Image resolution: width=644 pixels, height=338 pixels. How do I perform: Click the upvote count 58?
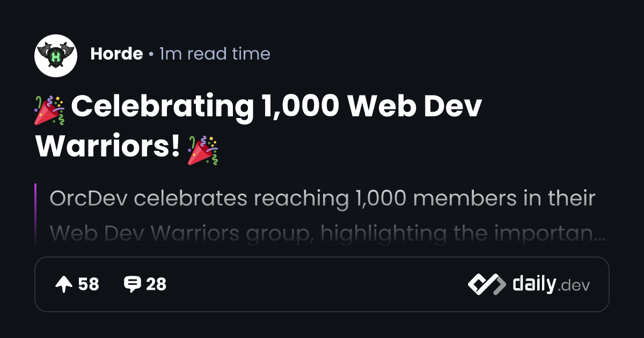[x=89, y=284]
